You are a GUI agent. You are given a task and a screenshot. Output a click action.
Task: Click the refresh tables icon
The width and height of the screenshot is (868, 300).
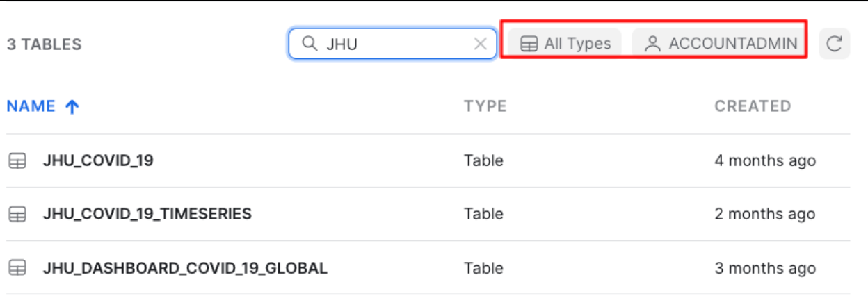pyautogui.click(x=834, y=44)
